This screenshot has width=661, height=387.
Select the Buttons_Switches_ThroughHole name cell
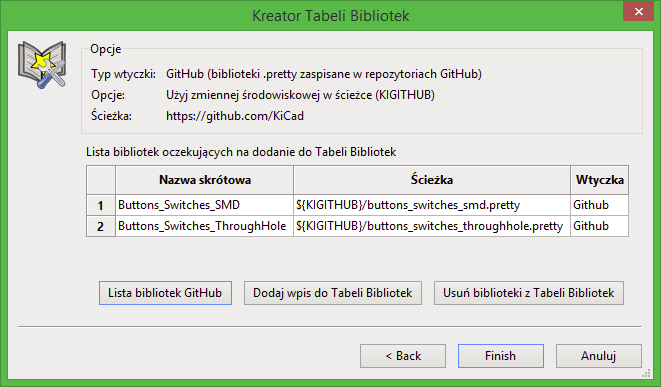pyautogui.click(x=204, y=226)
